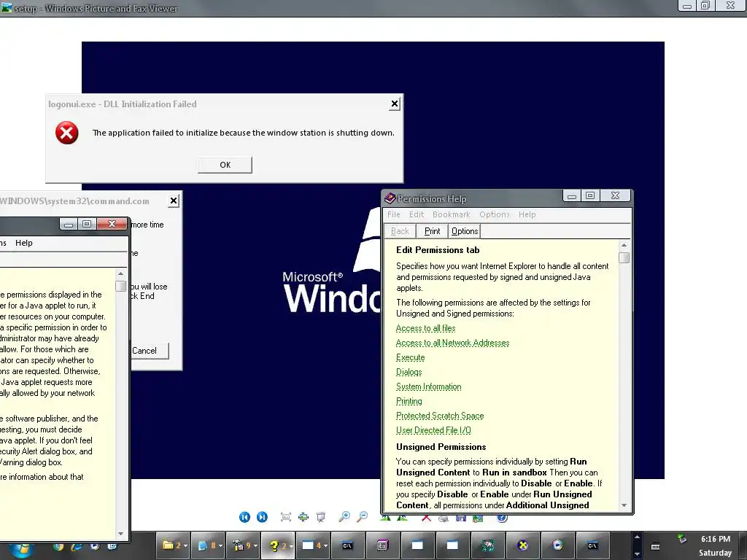The height and width of the screenshot is (560, 747).
Task: Click the Back button in Permissions Help
Action: click(400, 231)
